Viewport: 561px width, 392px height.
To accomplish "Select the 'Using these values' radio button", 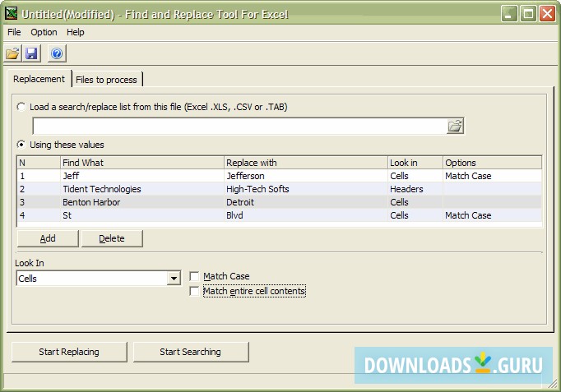I will (21, 145).
